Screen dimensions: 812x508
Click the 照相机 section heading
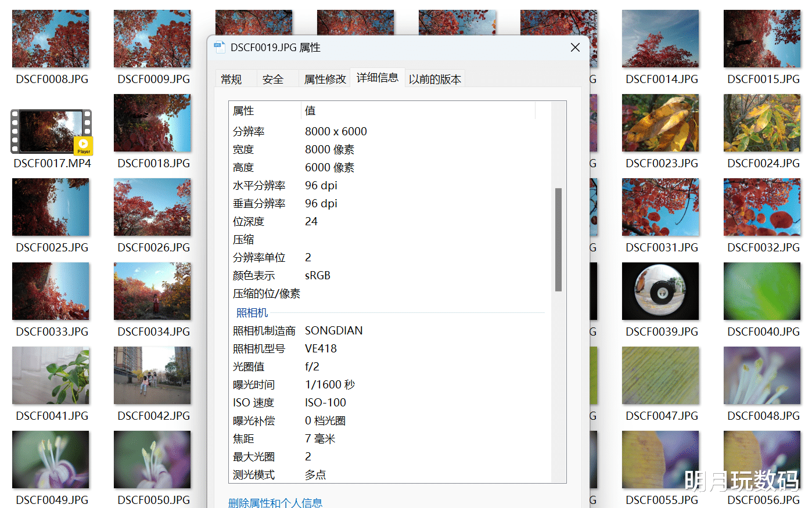(x=252, y=313)
